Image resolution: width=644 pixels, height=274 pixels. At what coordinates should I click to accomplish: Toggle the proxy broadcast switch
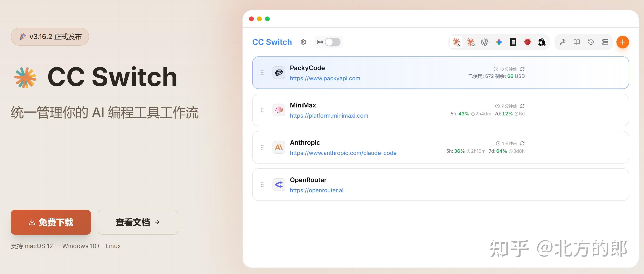pos(332,42)
